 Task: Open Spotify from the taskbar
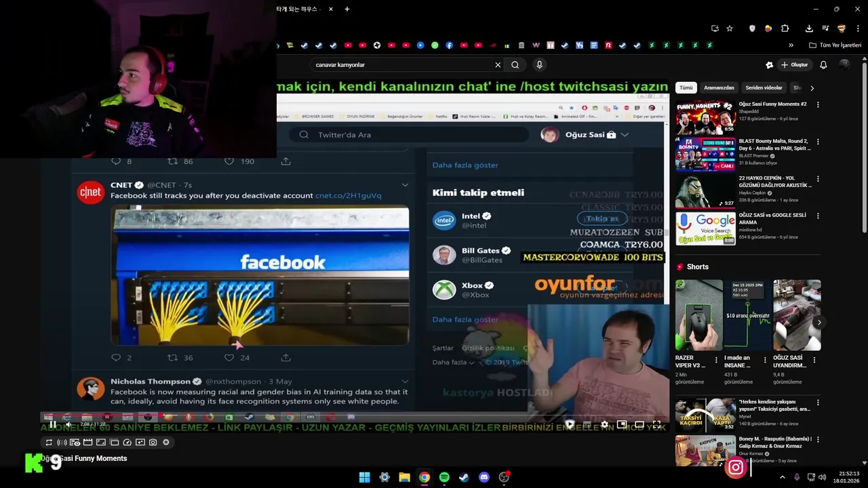[444, 477]
